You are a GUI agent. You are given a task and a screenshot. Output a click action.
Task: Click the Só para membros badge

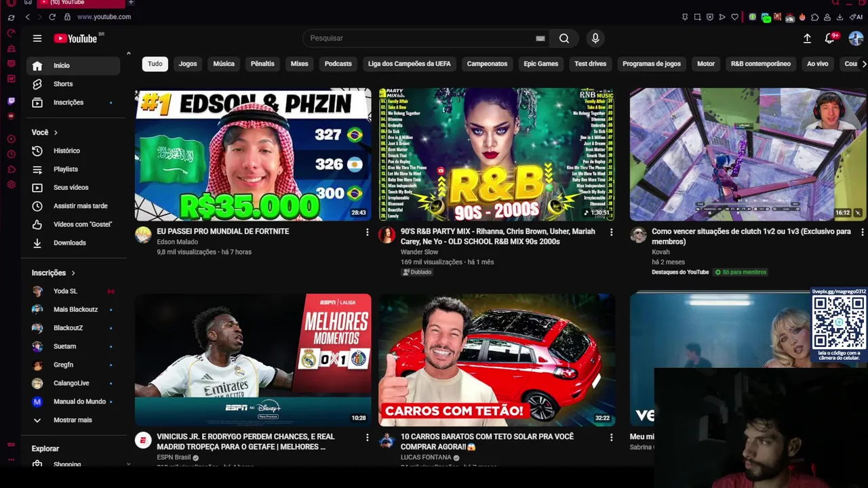(741, 272)
